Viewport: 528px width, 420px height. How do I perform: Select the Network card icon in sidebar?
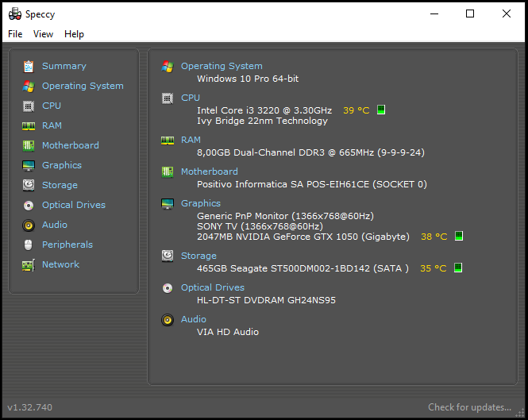[x=29, y=265]
